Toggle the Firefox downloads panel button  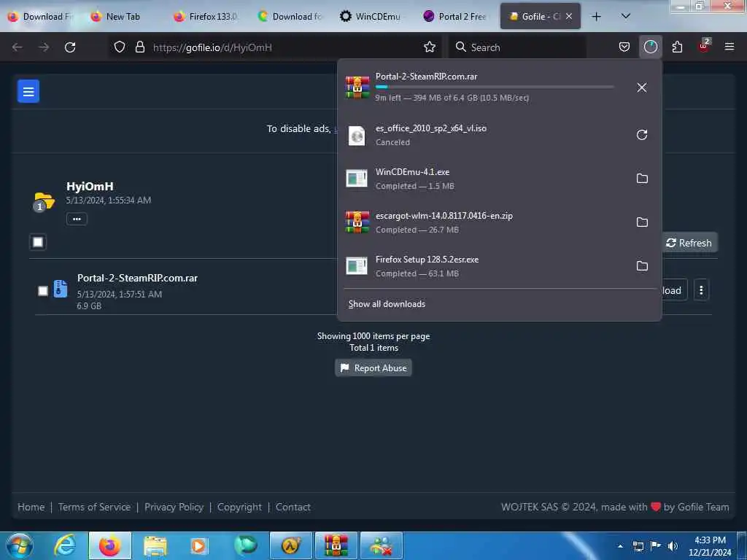650,47
